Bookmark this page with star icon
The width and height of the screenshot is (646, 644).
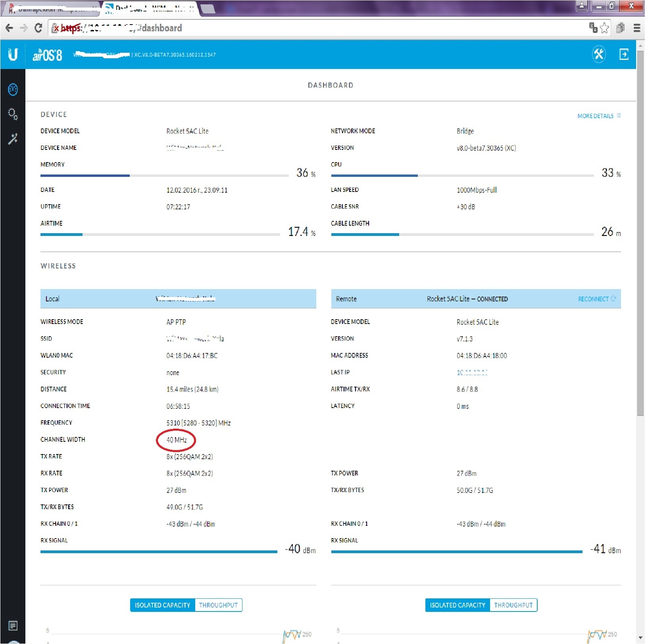[604, 28]
